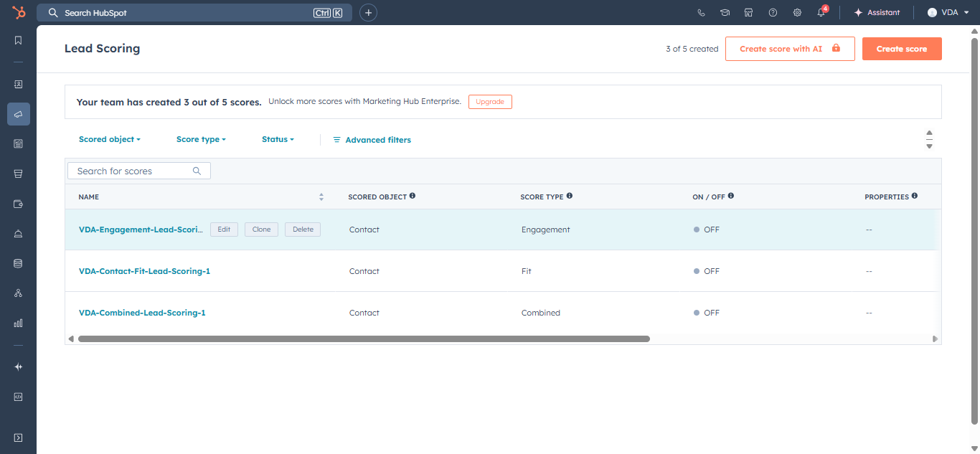
Task: Delete the VDA-Engagement lead score
Action: click(x=303, y=230)
